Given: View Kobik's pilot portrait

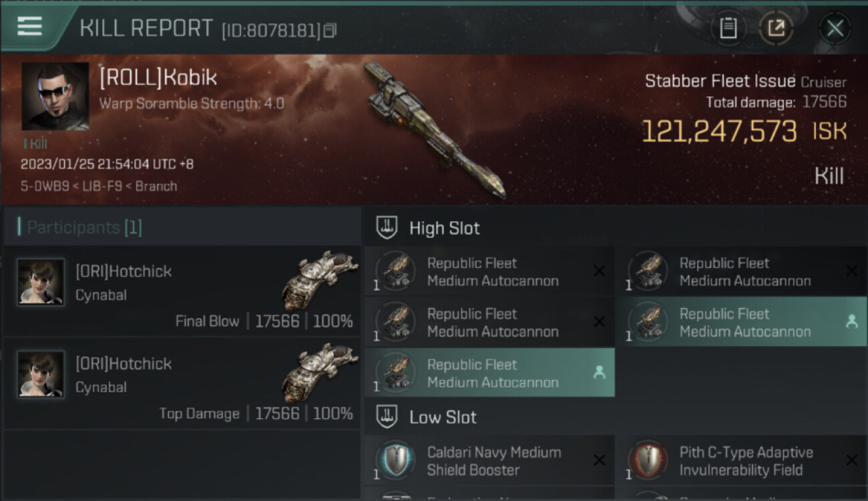Looking at the screenshot, I should (55, 96).
